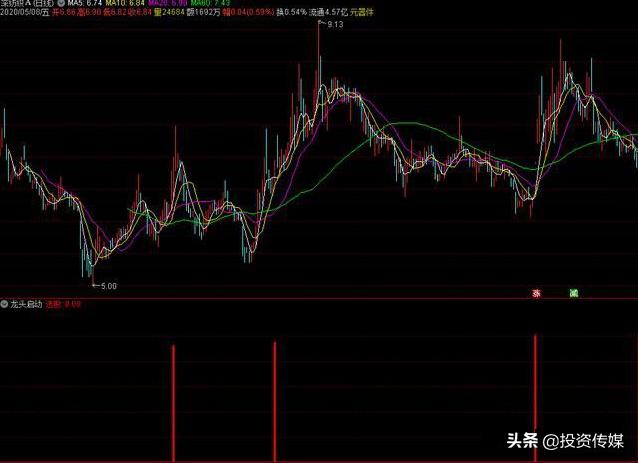Click the 量24684 volume value
The image size is (638, 463).
coord(170,12)
